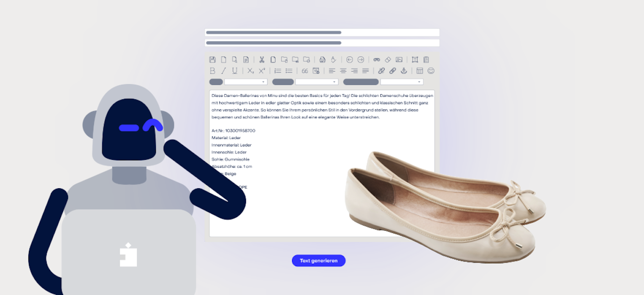The width and height of the screenshot is (644, 295).
Task: Click the line 'Innenmaterial: Leder'
Action: 231,145
